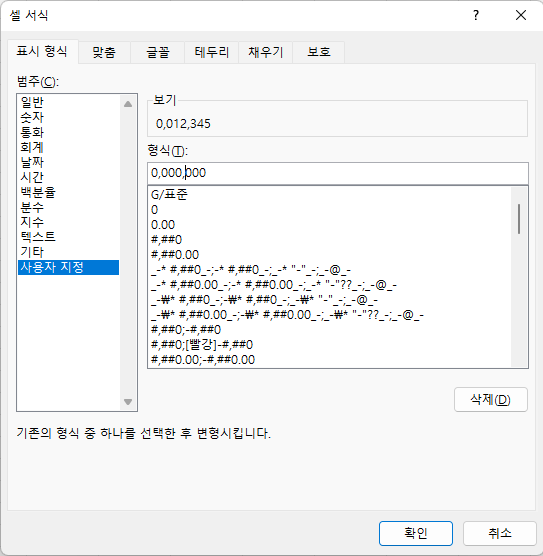The height and width of the screenshot is (556, 543).
Task: Switch to the 맞춤 tab
Action: [104, 52]
